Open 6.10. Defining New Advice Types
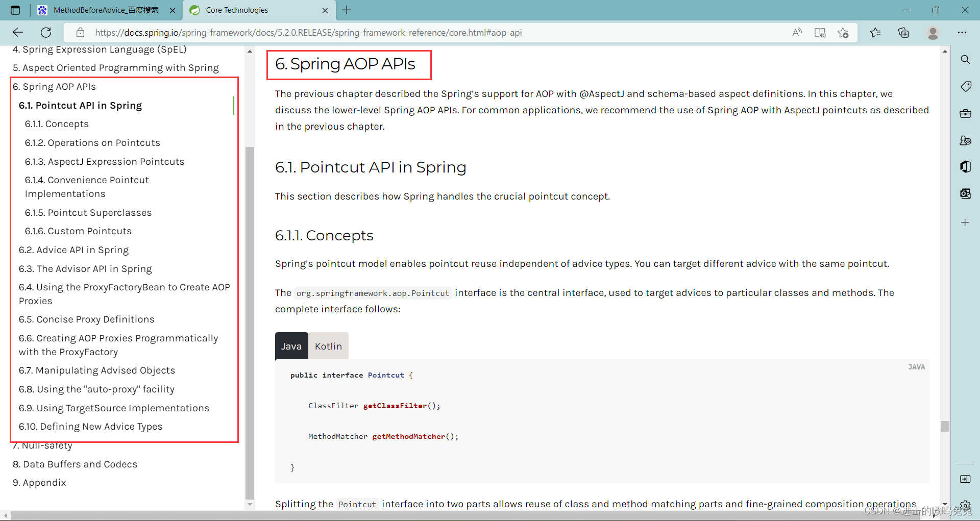 (90, 427)
